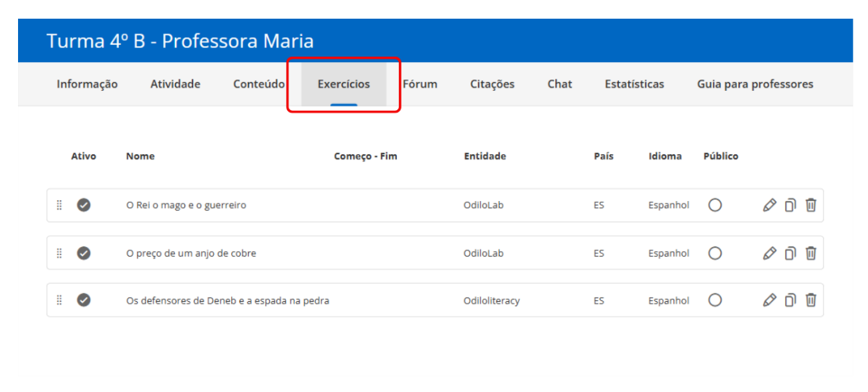Grab the drag handle of 'O Rei o mago e o guerreiro'

59,205
